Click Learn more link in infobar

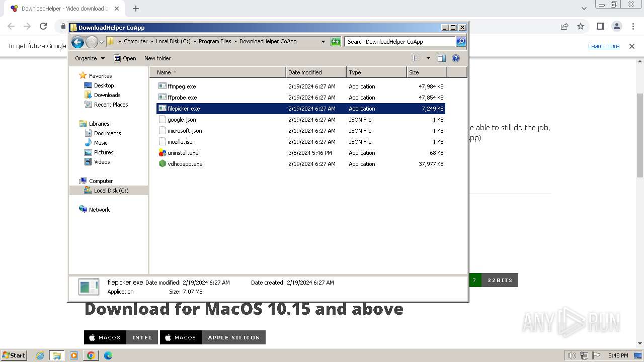point(604,46)
